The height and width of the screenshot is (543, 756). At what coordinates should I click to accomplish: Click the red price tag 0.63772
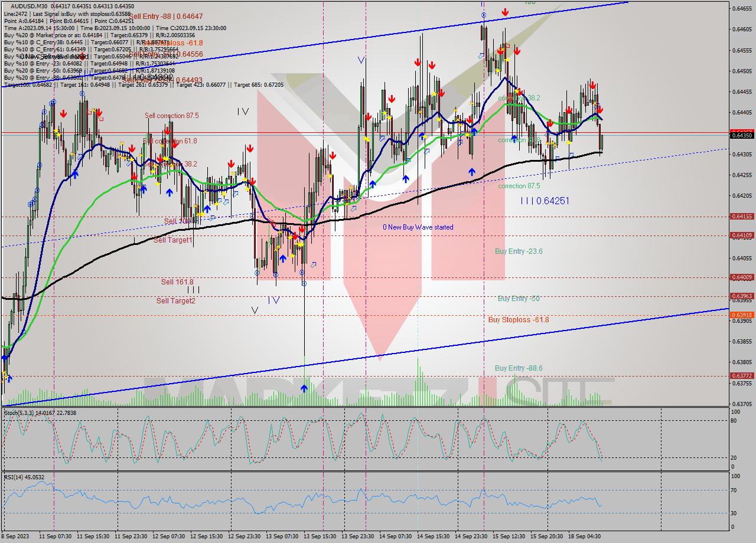[x=742, y=376]
